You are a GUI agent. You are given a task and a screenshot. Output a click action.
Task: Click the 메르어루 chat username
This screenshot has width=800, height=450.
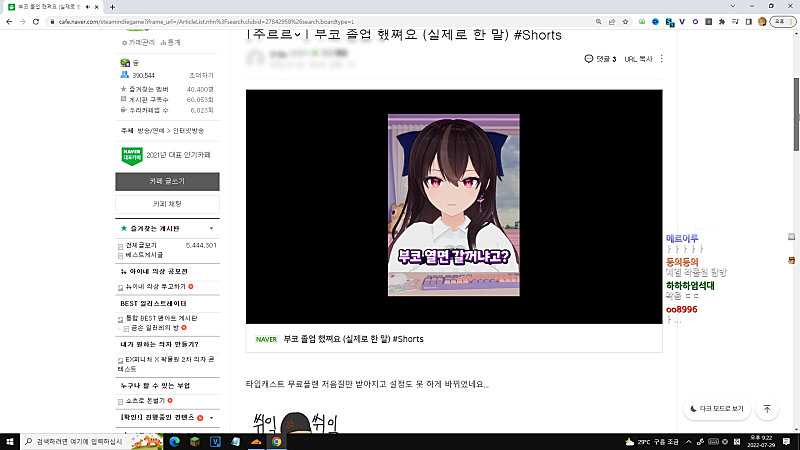(x=682, y=238)
